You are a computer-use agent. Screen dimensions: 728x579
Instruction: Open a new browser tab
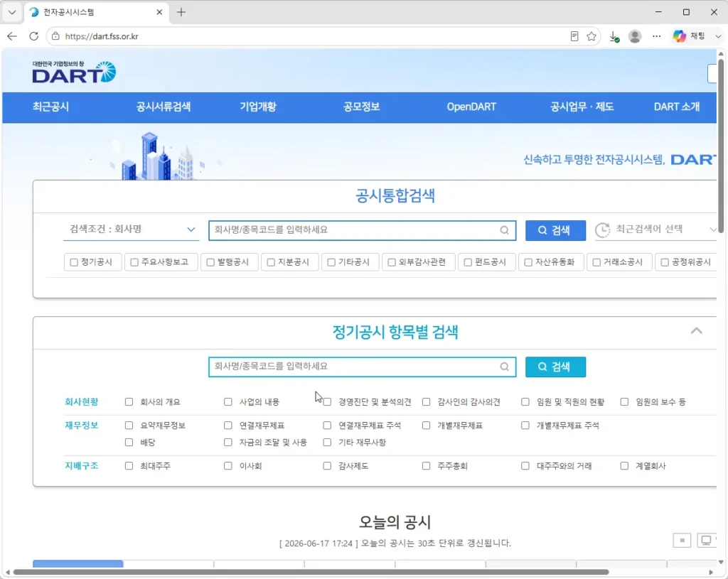coord(181,12)
